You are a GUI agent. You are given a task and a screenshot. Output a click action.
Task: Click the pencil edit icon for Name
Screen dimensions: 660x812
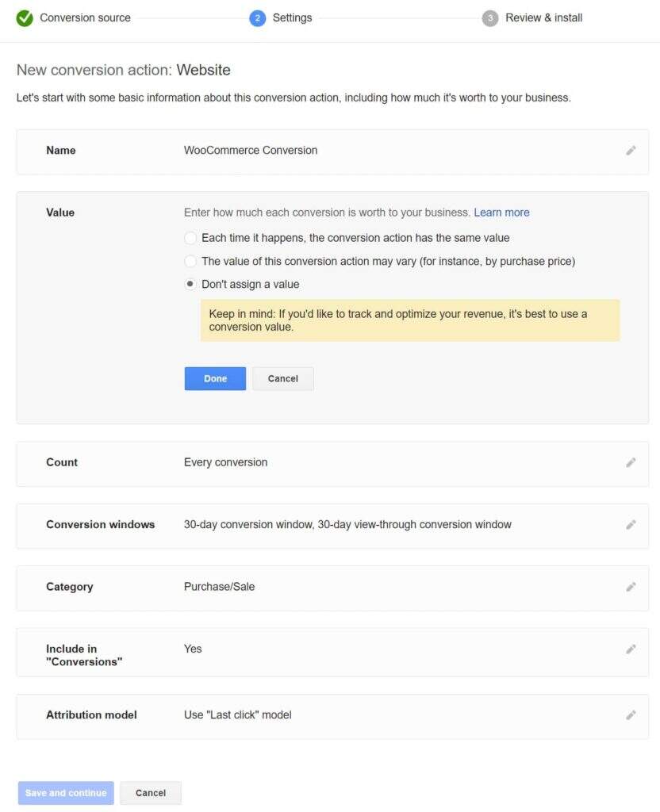pos(631,150)
